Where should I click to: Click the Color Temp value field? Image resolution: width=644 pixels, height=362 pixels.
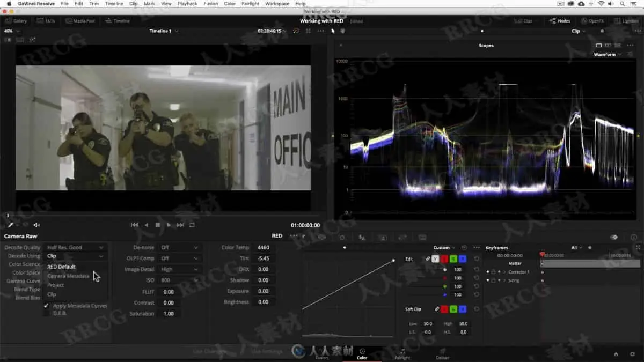click(x=263, y=247)
